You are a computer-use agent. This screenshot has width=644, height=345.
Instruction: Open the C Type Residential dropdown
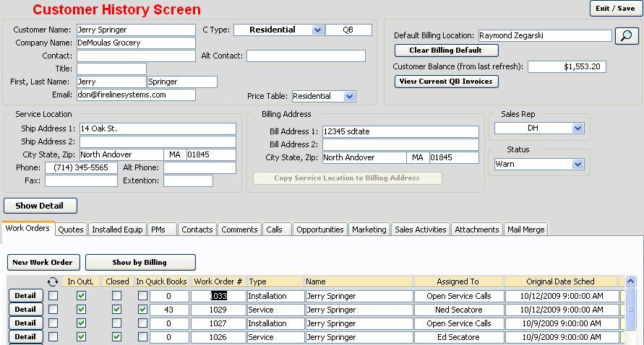(317, 30)
